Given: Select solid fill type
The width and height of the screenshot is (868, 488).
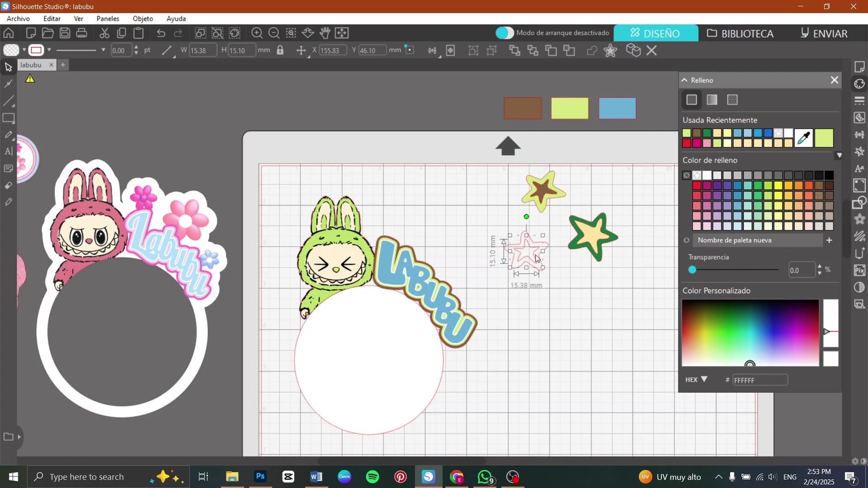Looking at the screenshot, I should click(691, 100).
